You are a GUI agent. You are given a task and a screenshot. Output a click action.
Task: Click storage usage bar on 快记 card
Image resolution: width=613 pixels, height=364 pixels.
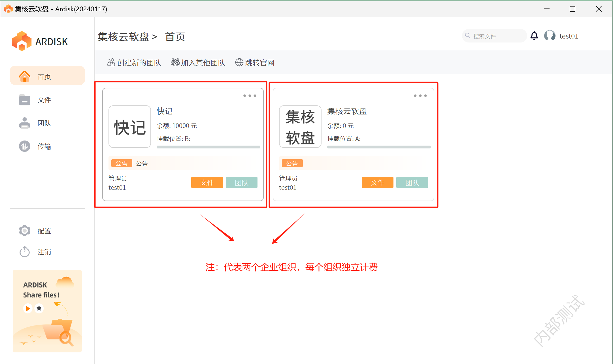(x=208, y=147)
